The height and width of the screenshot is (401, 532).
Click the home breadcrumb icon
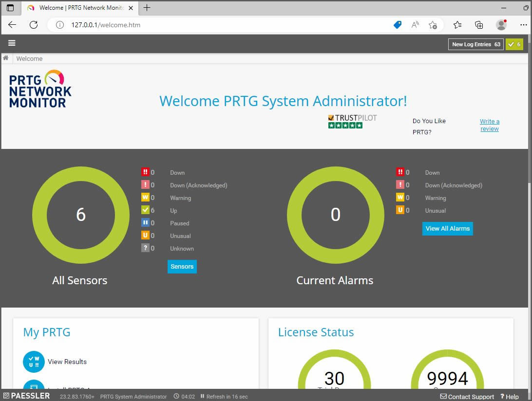pyautogui.click(x=5, y=58)
